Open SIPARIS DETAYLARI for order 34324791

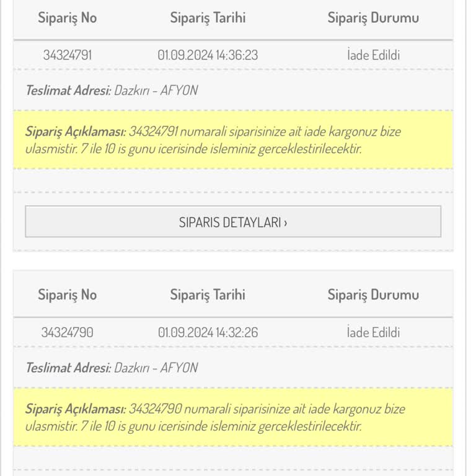click(x=233, y=222)
